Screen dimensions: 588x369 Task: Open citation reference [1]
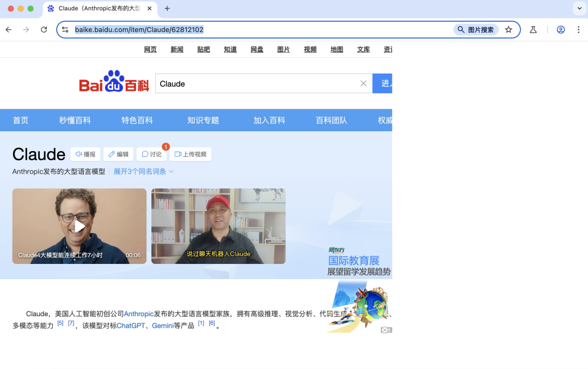tap(201, 323)
